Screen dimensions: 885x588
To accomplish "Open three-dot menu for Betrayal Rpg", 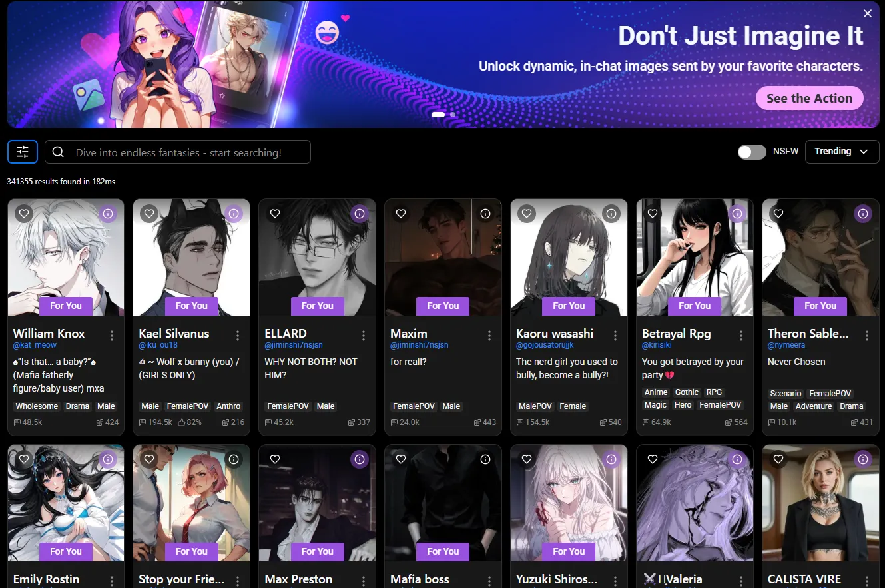I will pyautogui.click(x=741, y=335).
